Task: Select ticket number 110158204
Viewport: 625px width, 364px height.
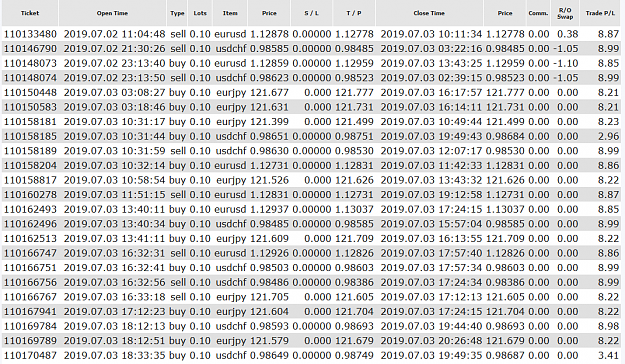Action: (x=30, y=165)
